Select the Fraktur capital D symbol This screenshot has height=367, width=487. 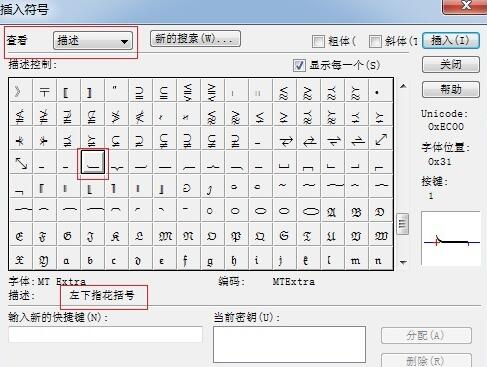point(381,211)
